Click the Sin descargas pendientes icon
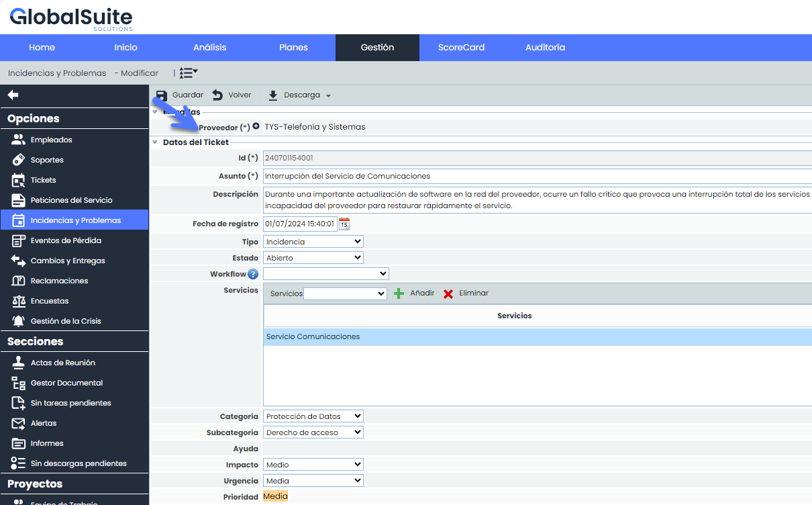 (19, 463)
